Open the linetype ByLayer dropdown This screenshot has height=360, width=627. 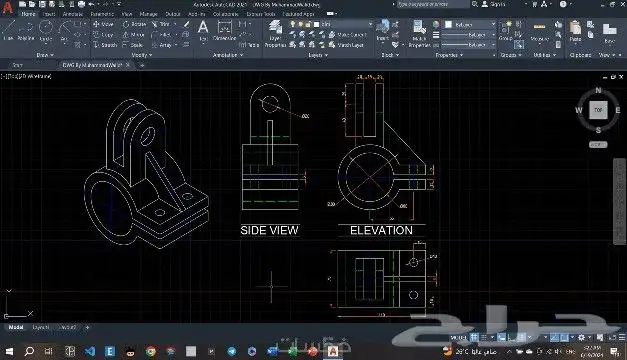(469, 45)
